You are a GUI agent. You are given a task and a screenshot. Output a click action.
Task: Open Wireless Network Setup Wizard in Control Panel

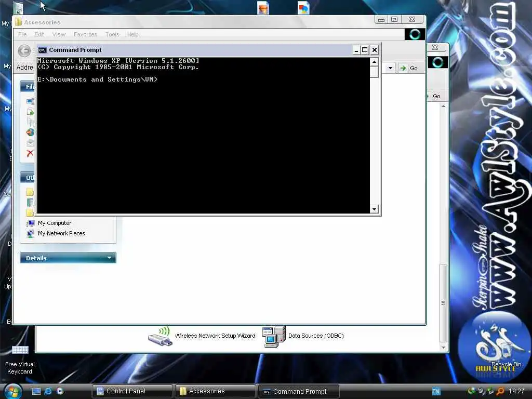[x=202, y=336]
